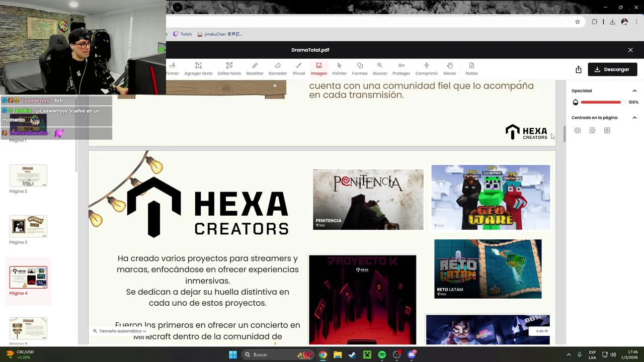
Task: Click the opacity droplet icon
Action: click(576, 102)
